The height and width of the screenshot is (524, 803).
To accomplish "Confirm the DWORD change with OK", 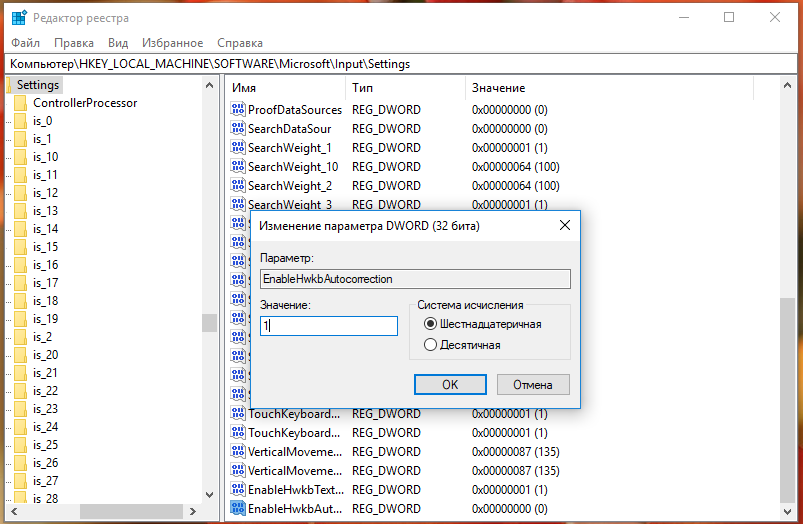I will point(450,385).
